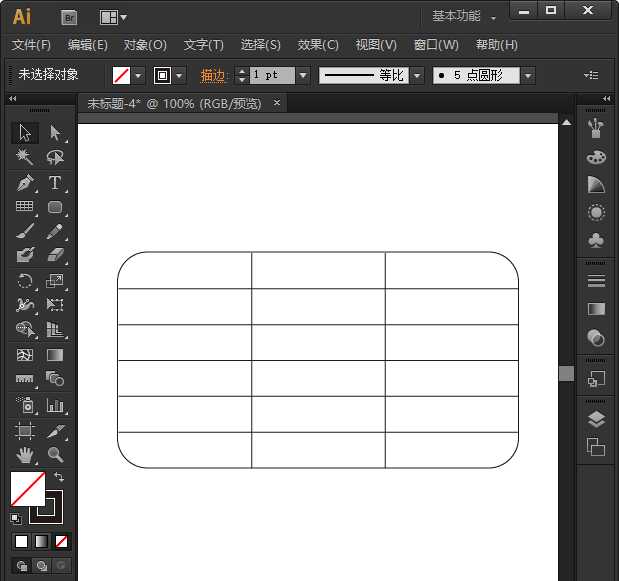Open the Layers panel
Screen dimensions: 619x581
tap(596, 419)
